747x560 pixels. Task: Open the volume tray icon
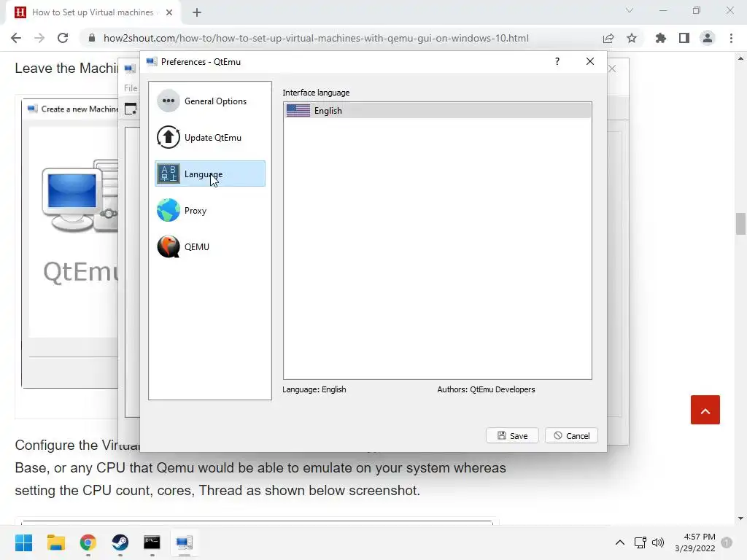658,542
